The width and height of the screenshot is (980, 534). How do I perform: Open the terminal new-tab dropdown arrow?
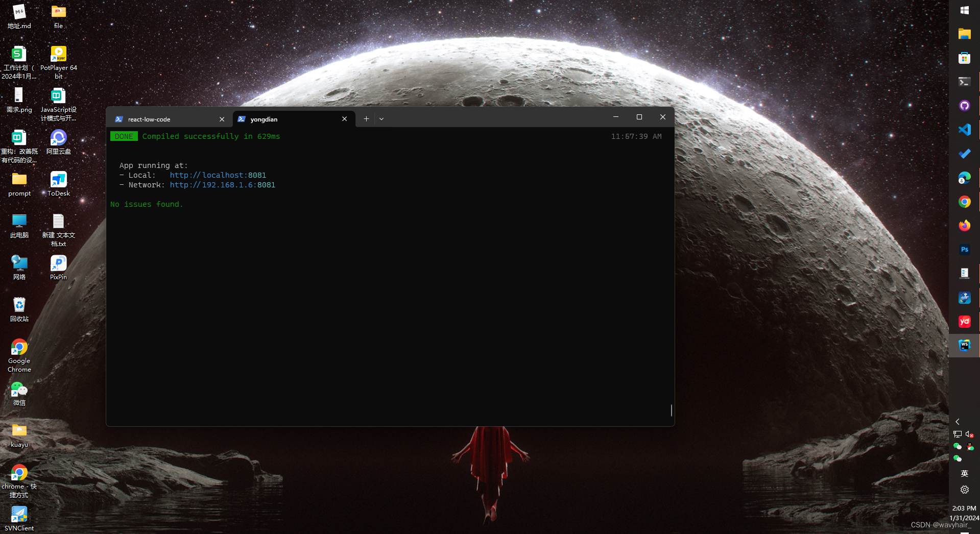[381, 119]
